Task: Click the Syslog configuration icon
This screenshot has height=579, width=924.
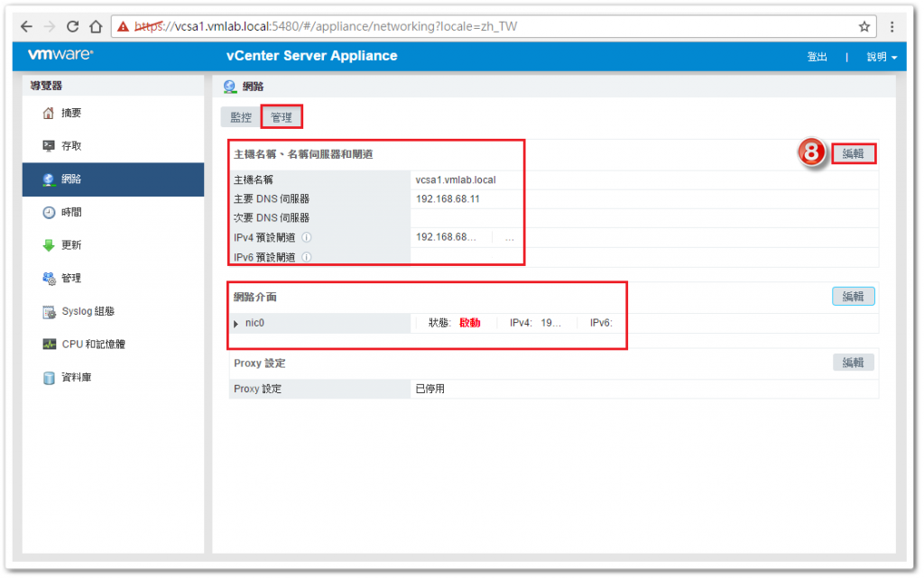Action: [x=49, y=312]
